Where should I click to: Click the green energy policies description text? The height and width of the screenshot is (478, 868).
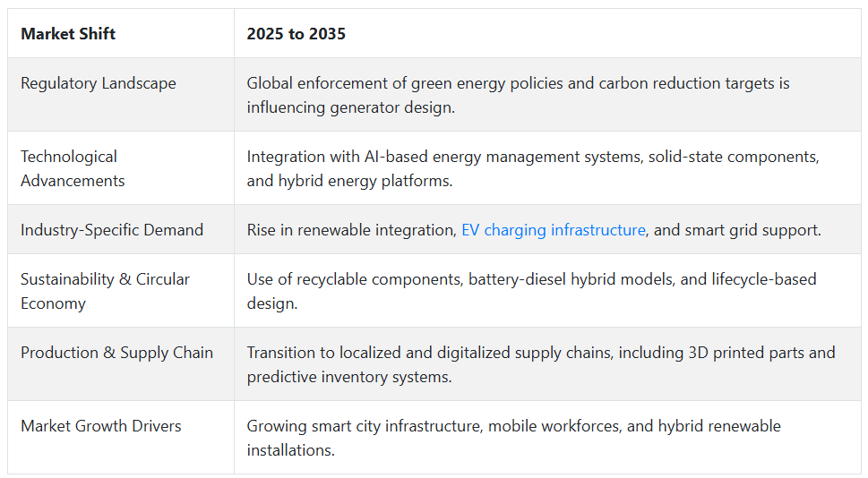518,95
